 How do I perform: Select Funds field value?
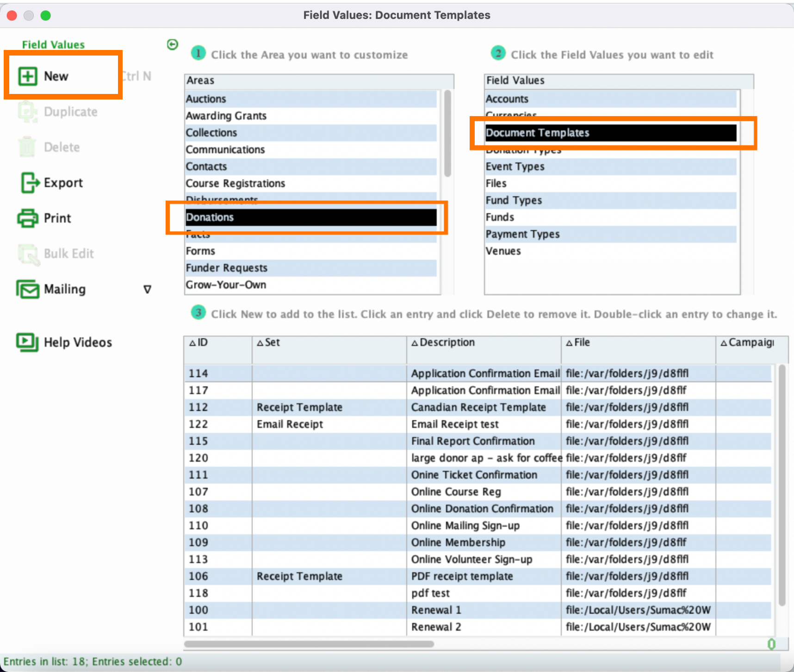point(610,217)
